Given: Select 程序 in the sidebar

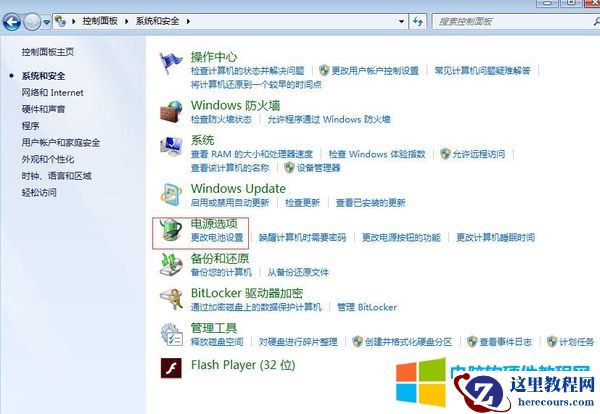Looking at the screenshot, I should pos(30,126).
